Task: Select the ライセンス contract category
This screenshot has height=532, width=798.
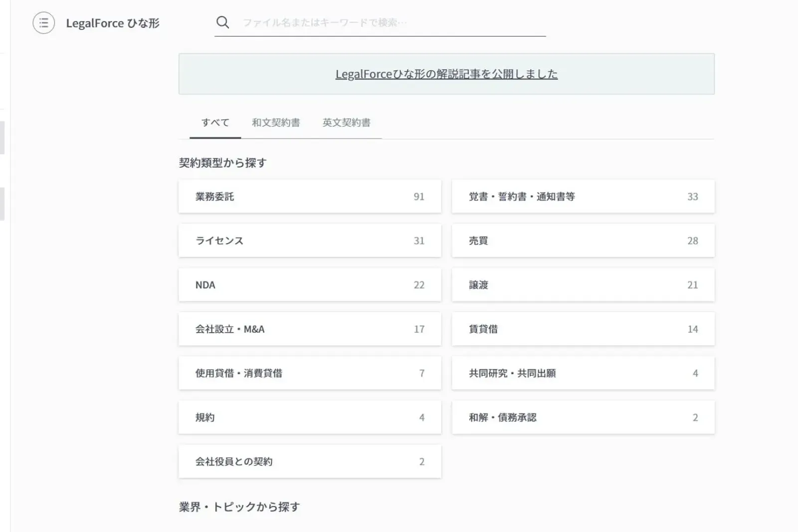Action: click(310, 241)
